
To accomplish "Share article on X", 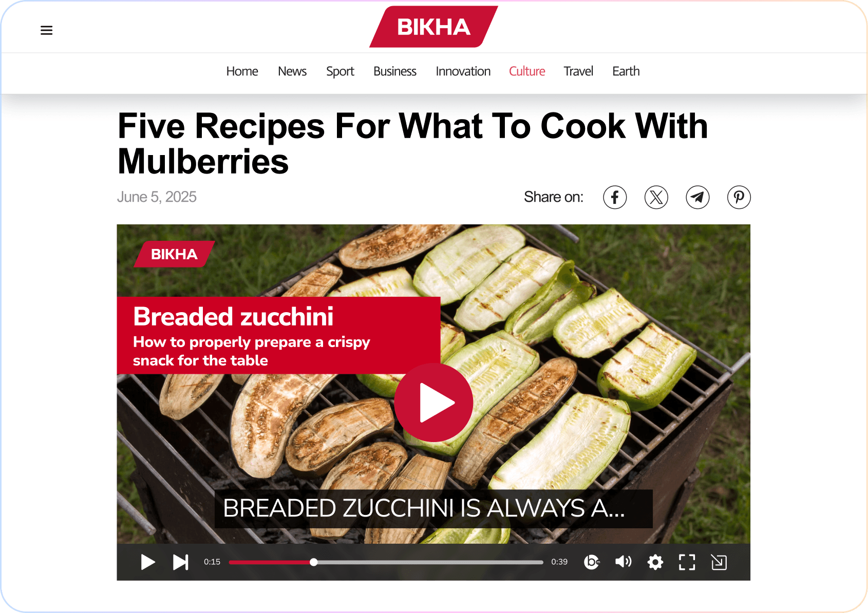I will (x=656, y=197).
